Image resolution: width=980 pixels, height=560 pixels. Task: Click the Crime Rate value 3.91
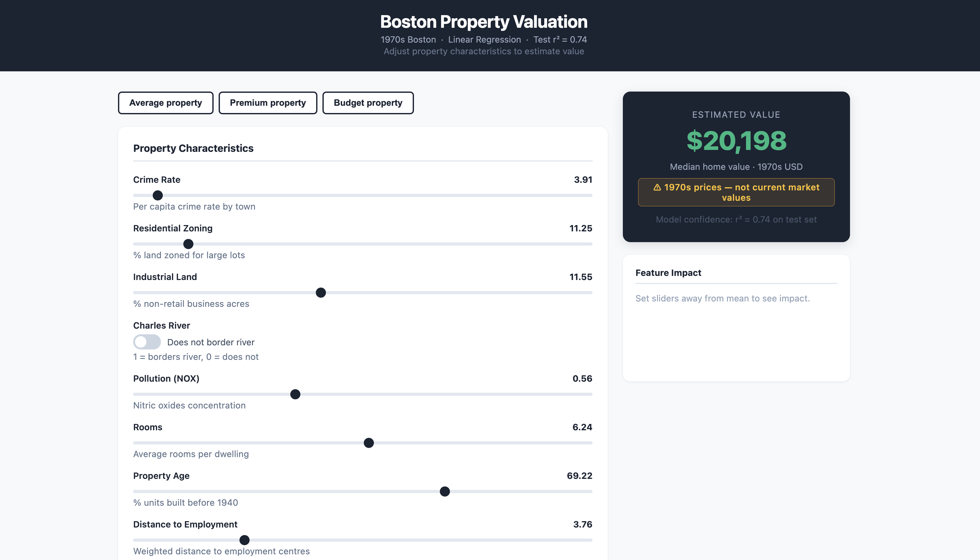(x=583, y=180)
